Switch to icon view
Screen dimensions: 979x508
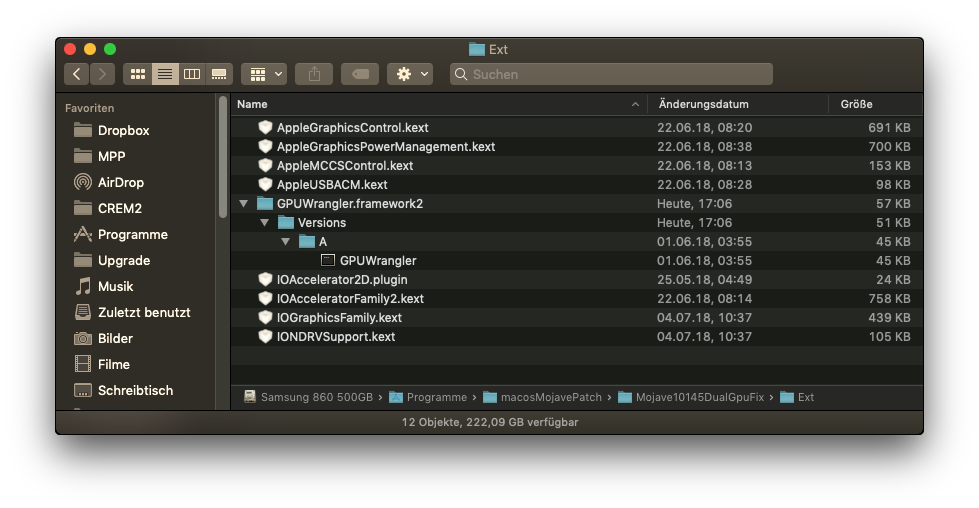click(137, 74)
